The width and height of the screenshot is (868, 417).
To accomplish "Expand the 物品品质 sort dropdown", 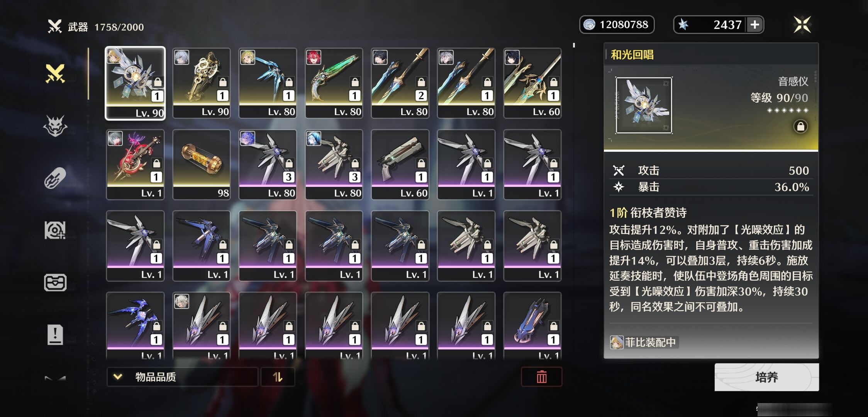I will [x=182, y=377].
